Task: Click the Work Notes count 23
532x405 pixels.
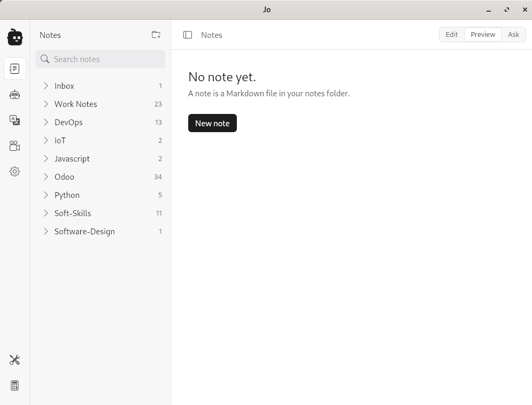Action: coord(158,104)
